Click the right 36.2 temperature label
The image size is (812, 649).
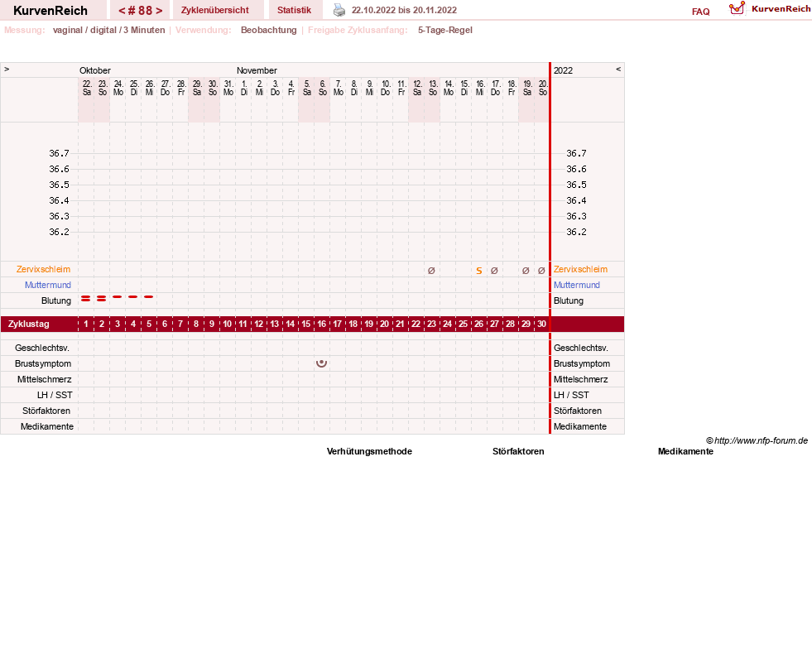(576, 232)
